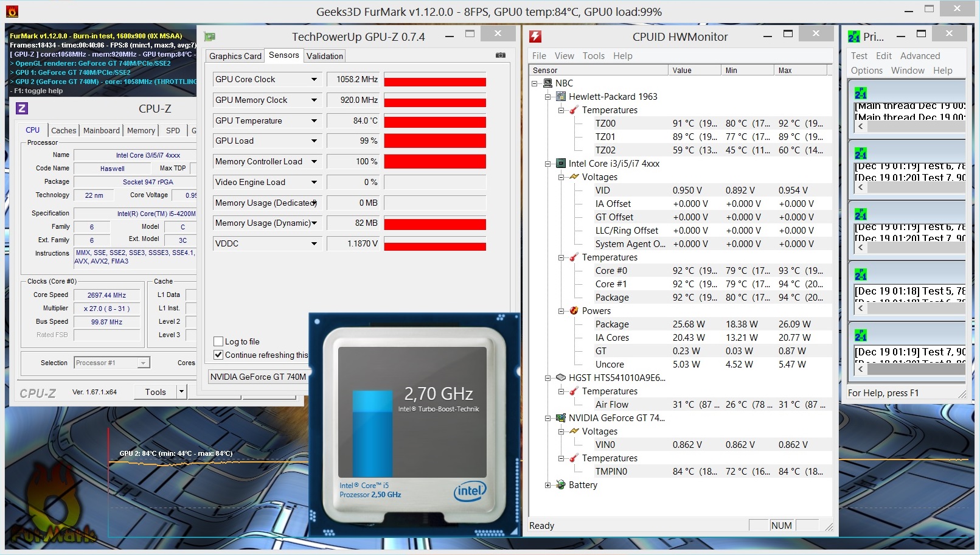Open HWMonitor Tools menu
Image resolution: width=980 pixels, height=555 pixels.
point(594,55)
